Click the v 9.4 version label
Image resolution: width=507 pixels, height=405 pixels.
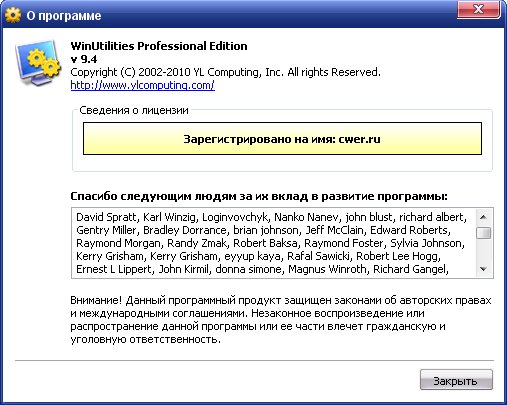[84, 59]
